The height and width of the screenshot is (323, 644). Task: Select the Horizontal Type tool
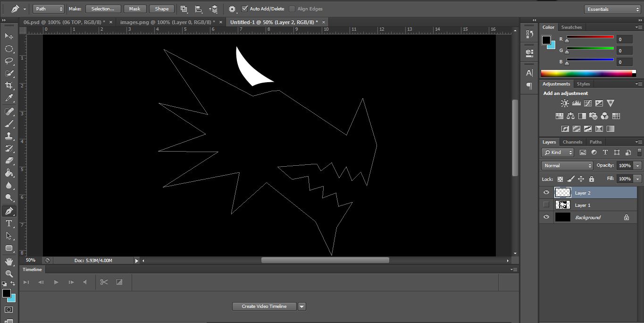point(9,223)
